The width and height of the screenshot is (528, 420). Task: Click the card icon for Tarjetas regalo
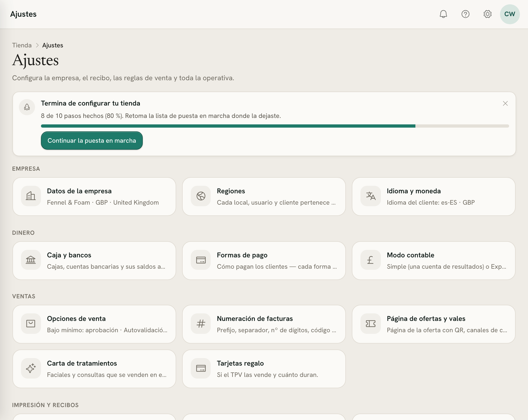coord(201,368)
